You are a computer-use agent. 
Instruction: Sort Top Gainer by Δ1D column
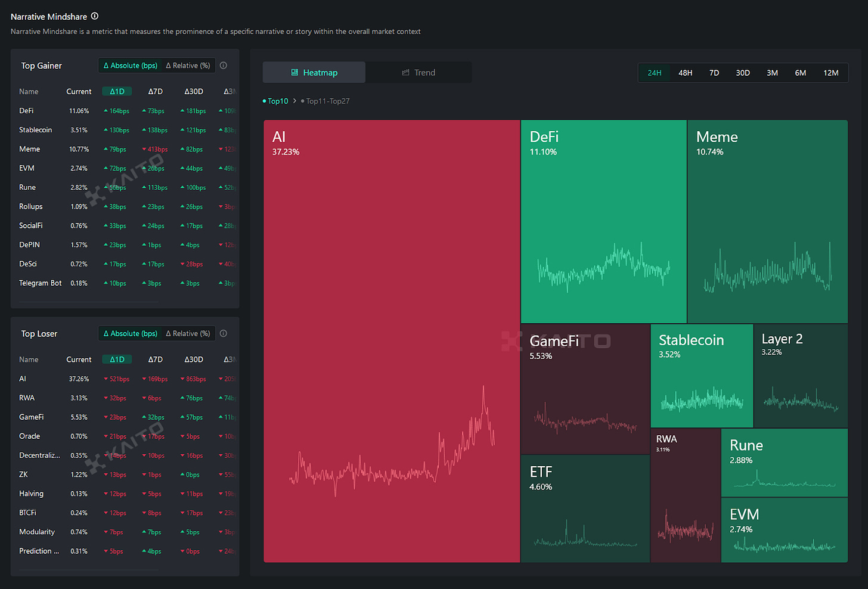117,91
